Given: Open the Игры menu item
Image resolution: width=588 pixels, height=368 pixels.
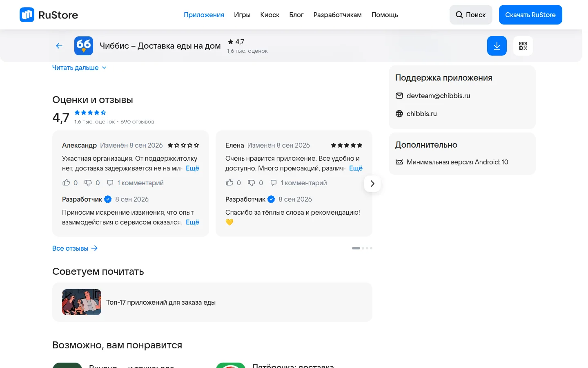Looking at the screenshot, I should [x=242, y=15].
